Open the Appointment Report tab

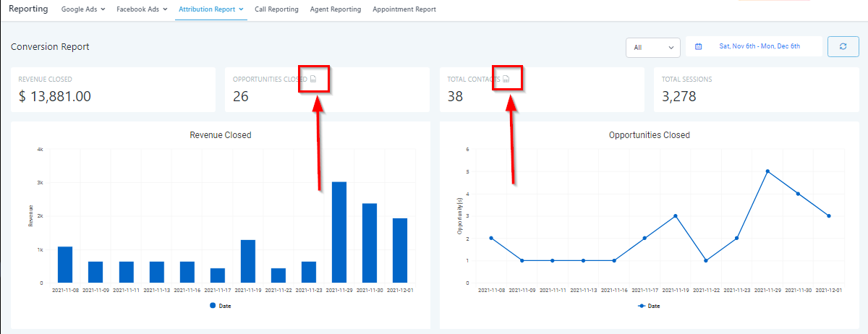[x=404, y=9]
